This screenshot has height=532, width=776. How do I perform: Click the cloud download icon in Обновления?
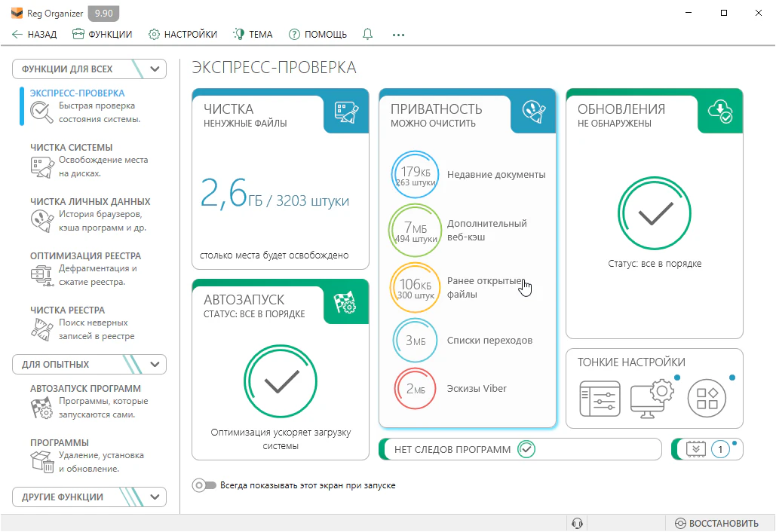click(x=719, y=112)
